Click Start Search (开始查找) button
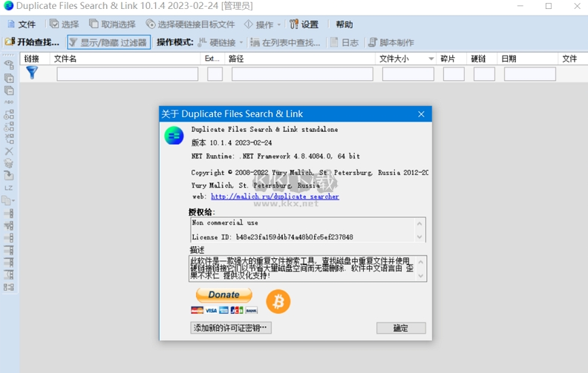 [x=33, y=42]
